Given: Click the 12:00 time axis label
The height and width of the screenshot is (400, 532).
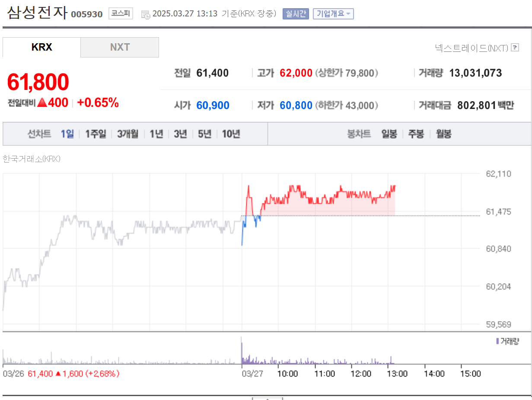Looking at the screenshot, I should point(360,374).
